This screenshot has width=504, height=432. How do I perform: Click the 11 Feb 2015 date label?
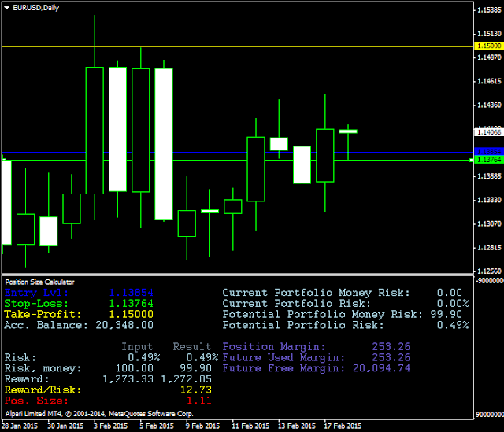(250, 426)
